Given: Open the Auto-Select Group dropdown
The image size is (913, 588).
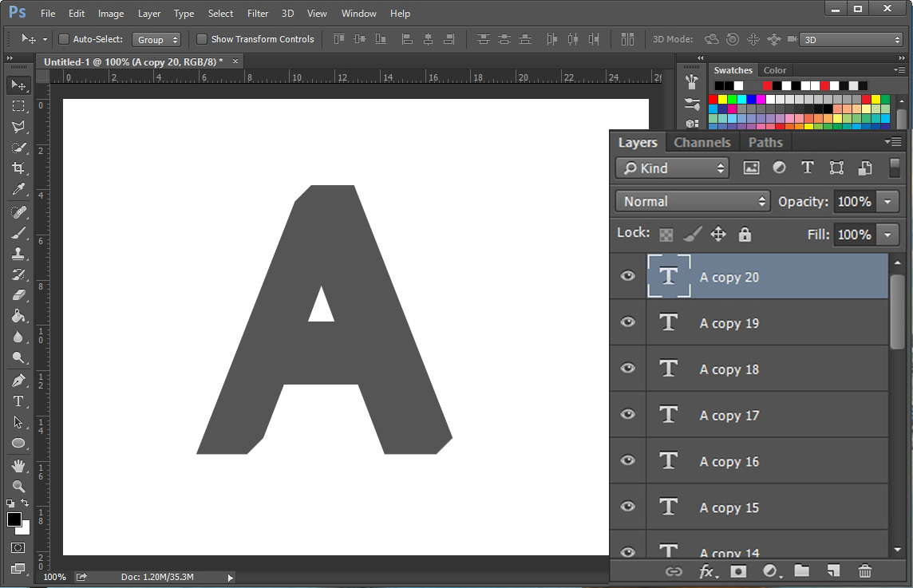Looking at the screenshot, I should tap(156, 40).
